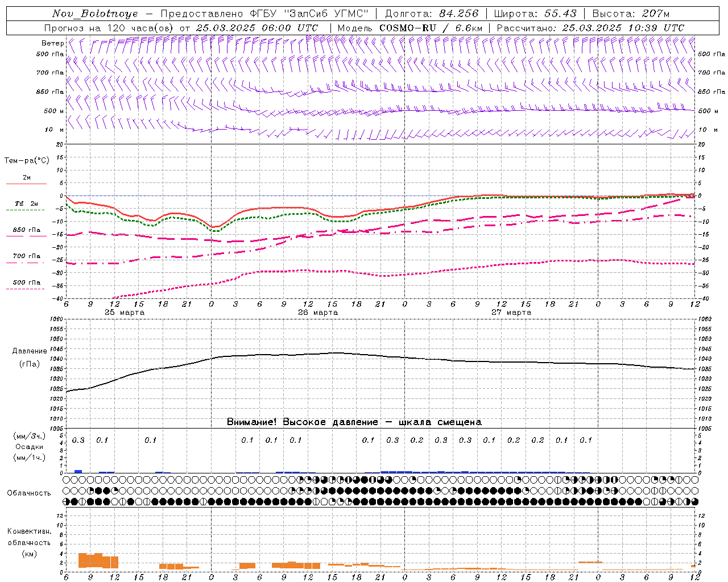Click the left 1005 pressure axis value

click(x=57, y=429)
